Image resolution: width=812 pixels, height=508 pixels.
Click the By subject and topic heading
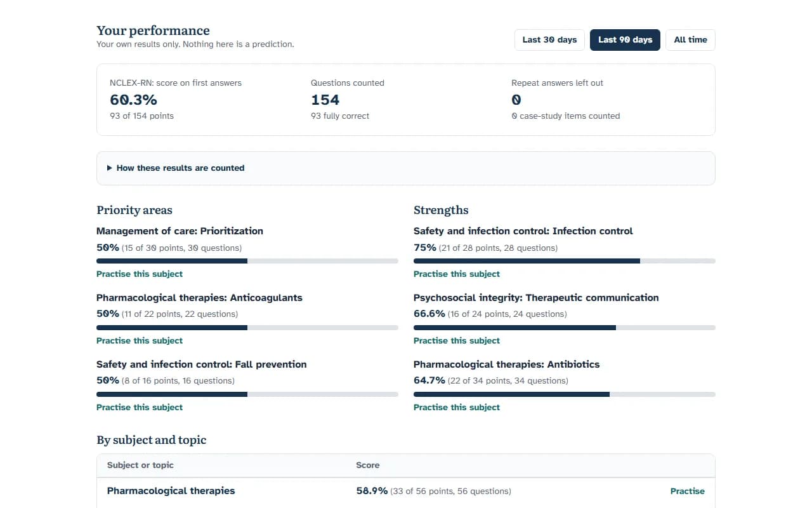(x=152, y=440)
